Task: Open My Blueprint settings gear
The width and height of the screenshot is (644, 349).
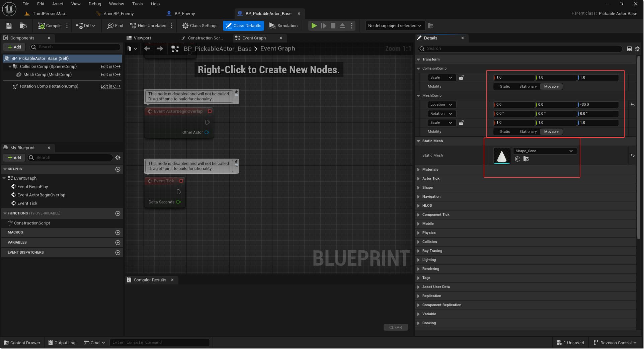Action: pyautogui.click(x=118, y=158)
